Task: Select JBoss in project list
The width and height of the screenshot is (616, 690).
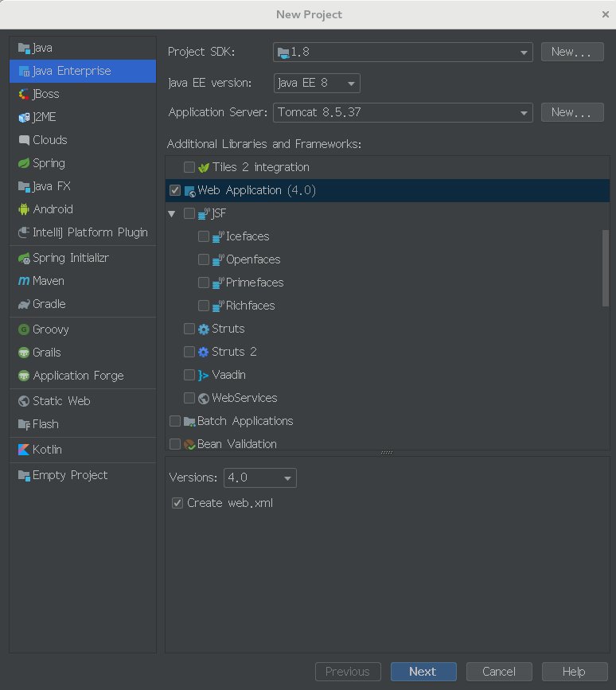Action: 83,94
